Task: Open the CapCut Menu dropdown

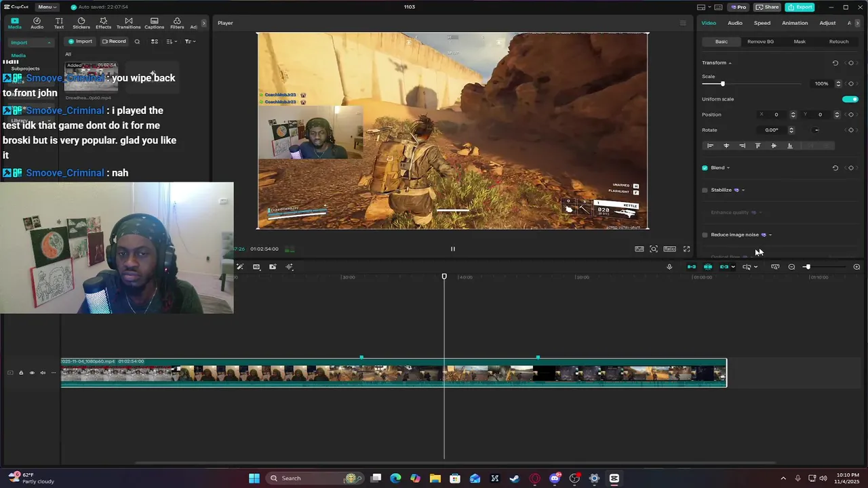Action: pyautogui.click(x=46, y=7)
